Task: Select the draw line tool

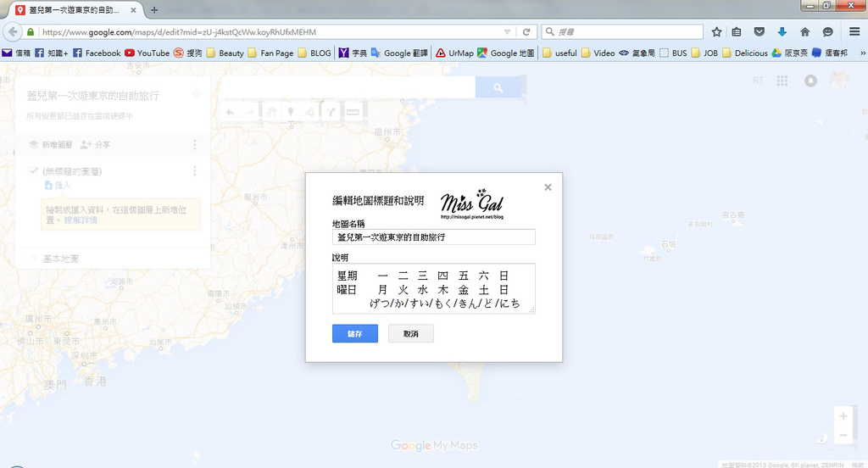Action: pos(310,112)
